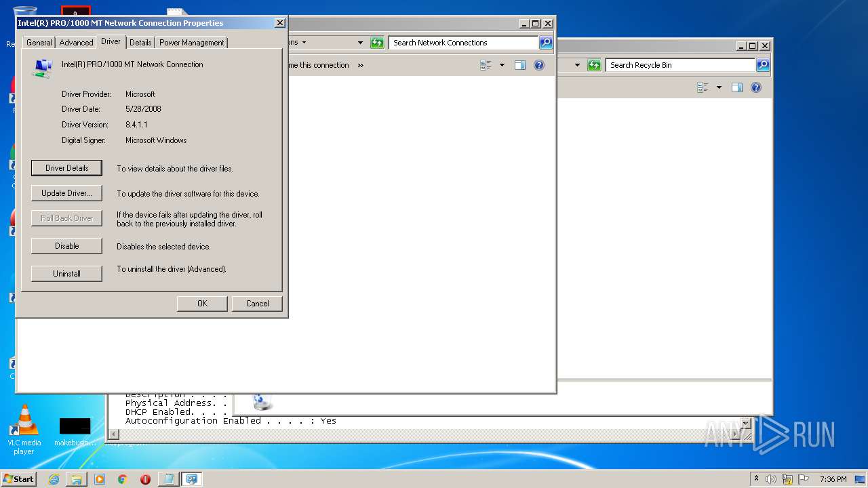Screen dimensions: 868x488
Task: Maximize the Network Connections window
Action: pos(535,23)
